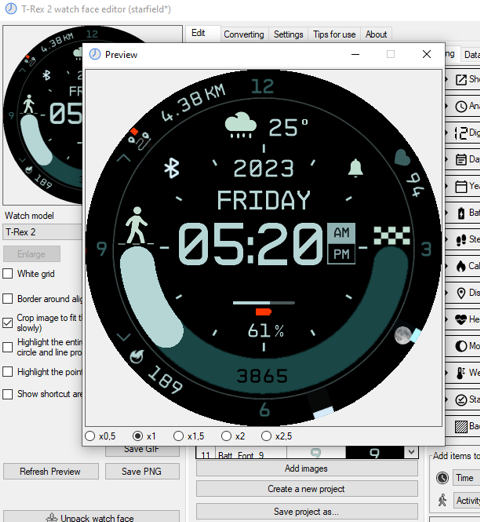
Task: Select the x1,5 preview scale
Action: coord(178,436)
